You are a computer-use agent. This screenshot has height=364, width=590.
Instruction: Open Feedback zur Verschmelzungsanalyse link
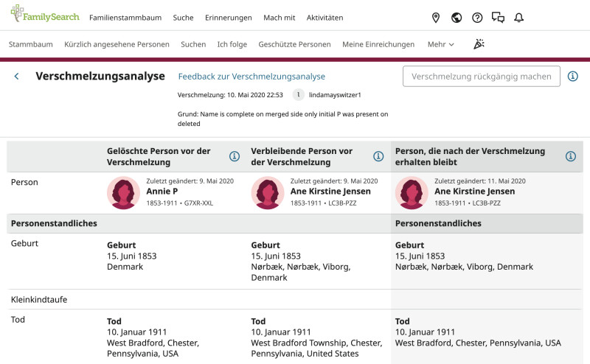point(251,77)
